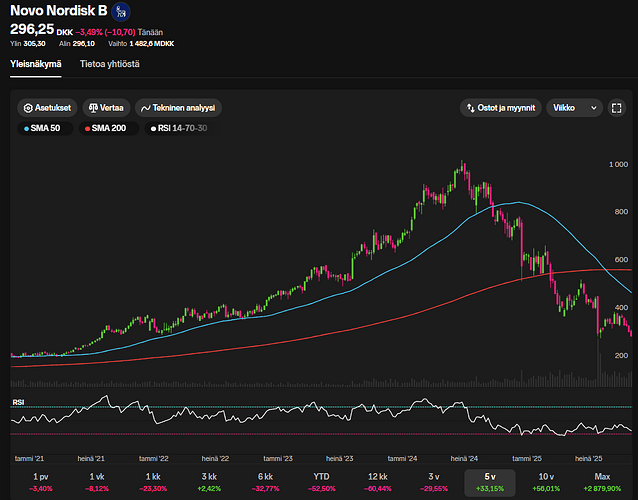Click the 600 price axis label
Image resolution: width=638 pixels, height=500 pixels.
[x=621, y=260]
